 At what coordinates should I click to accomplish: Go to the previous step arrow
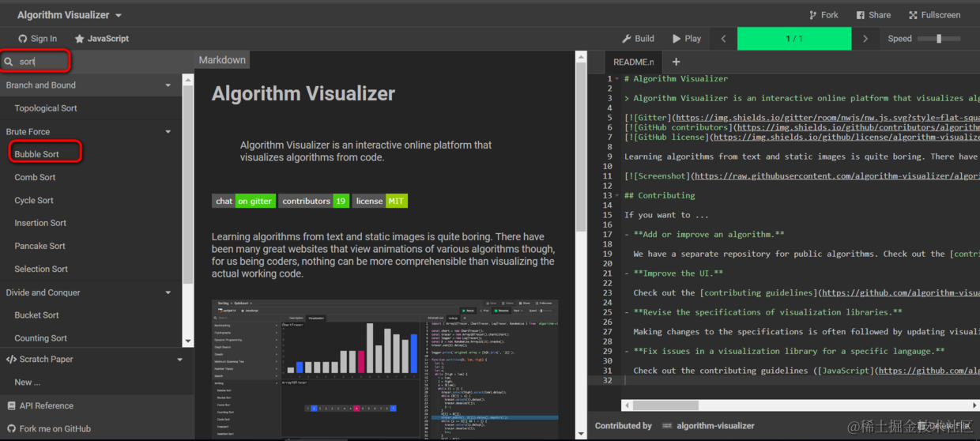pyautogui.click(x=723, y=39)
